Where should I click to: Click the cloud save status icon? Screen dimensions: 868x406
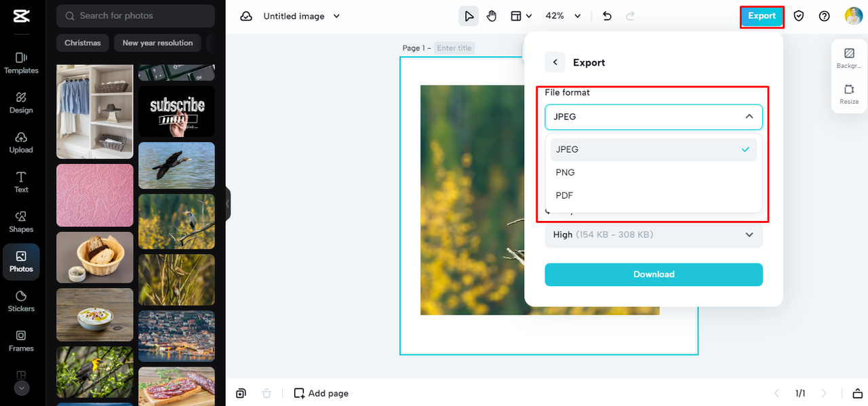tap(246, 16)
